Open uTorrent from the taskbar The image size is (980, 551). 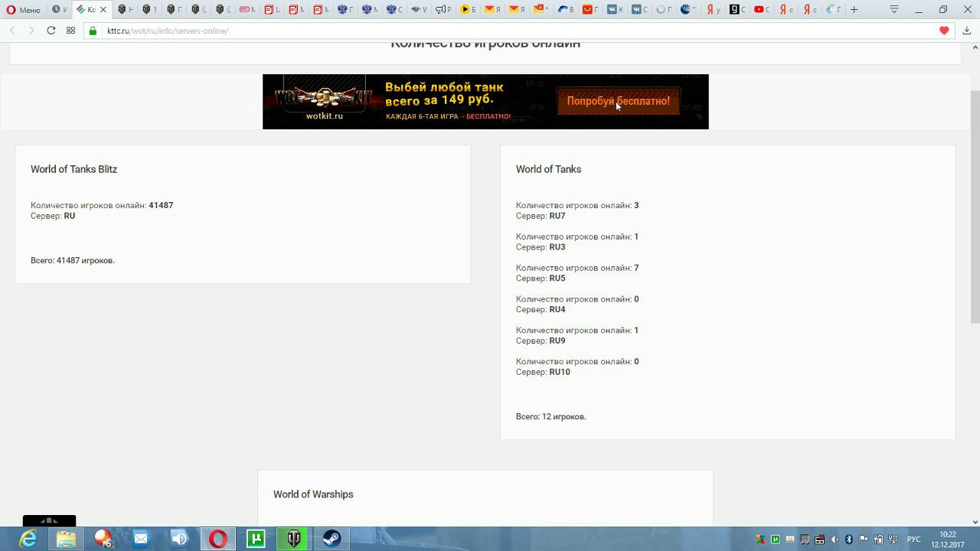(x=256, y=539)
